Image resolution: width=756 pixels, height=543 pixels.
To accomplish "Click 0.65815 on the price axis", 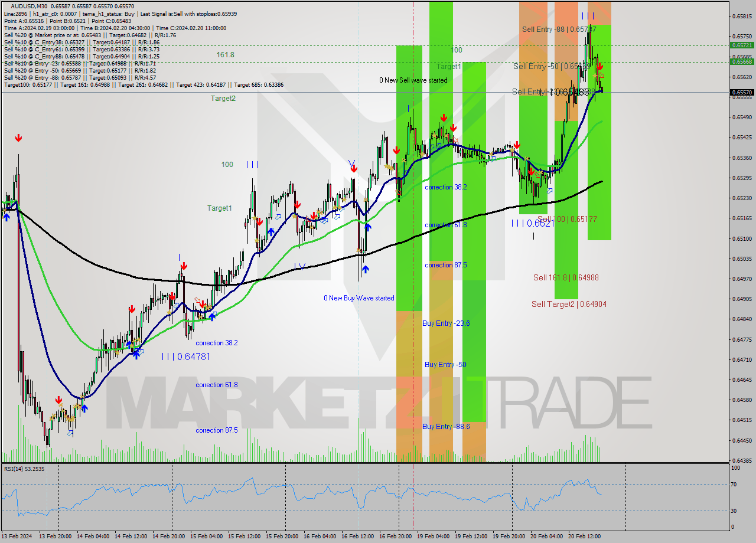I will coord(742,16).
